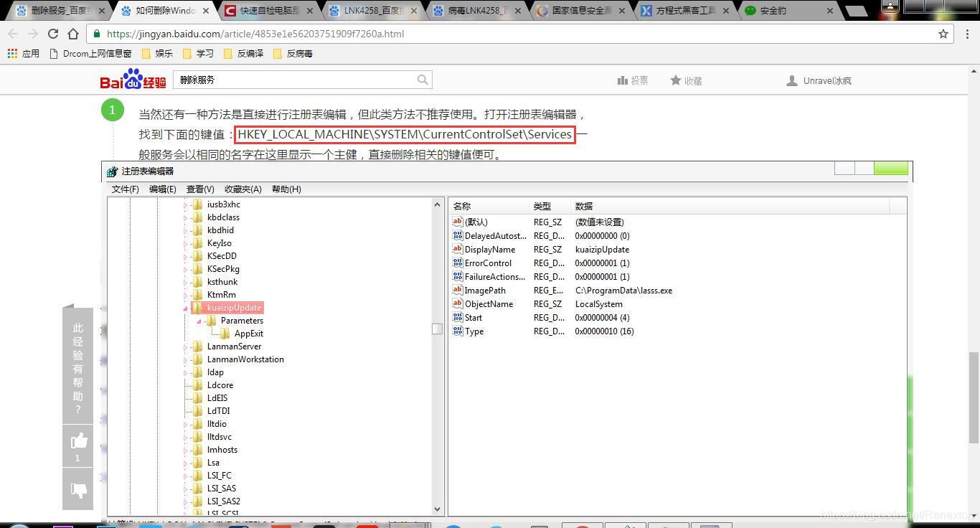980x528 pixels.
Task: Click the registry tree scrollbar down arrow
Action: click(x=437, y=509)
